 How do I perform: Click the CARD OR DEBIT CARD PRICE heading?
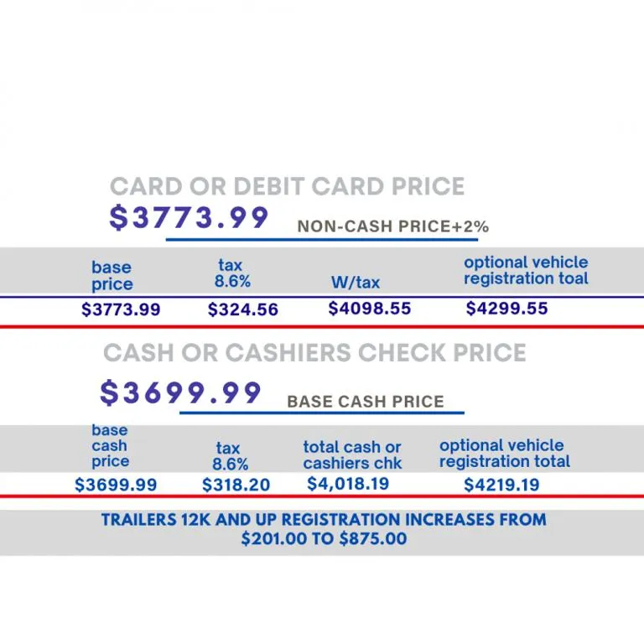[x=287, y=186]
